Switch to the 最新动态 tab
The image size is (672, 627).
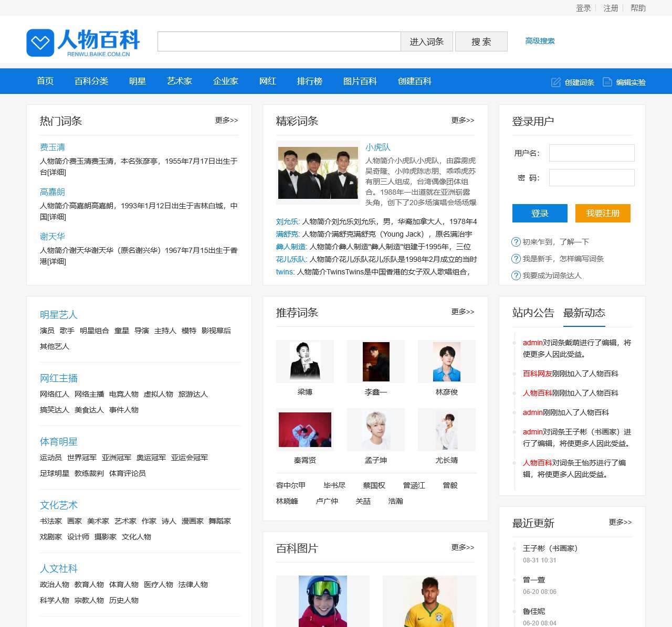coord(584,313)
